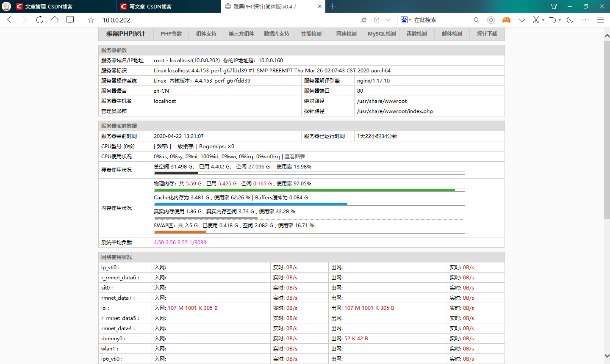
Task: Refresh the page with the reload icon
Action: [x=39, y=20]
